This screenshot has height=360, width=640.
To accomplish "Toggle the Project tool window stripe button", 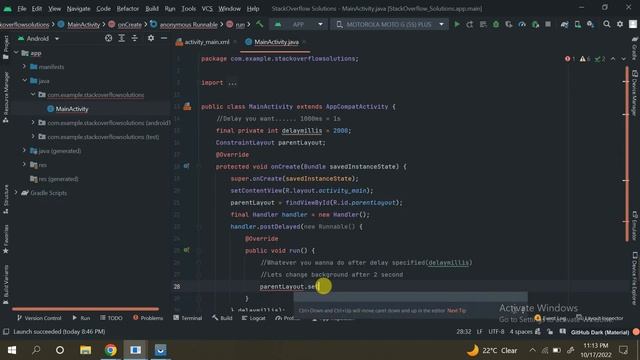I will click(6, 47).
